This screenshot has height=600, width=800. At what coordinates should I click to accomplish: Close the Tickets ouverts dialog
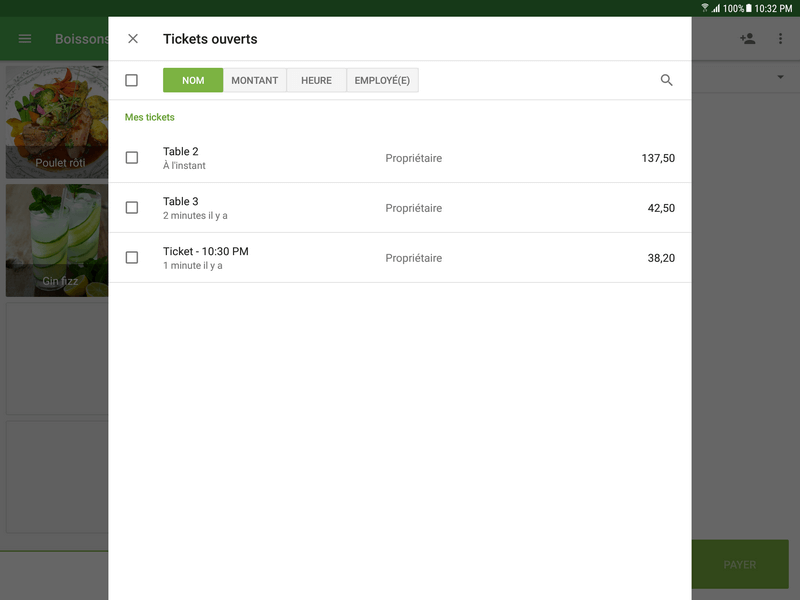click(131, 38)
